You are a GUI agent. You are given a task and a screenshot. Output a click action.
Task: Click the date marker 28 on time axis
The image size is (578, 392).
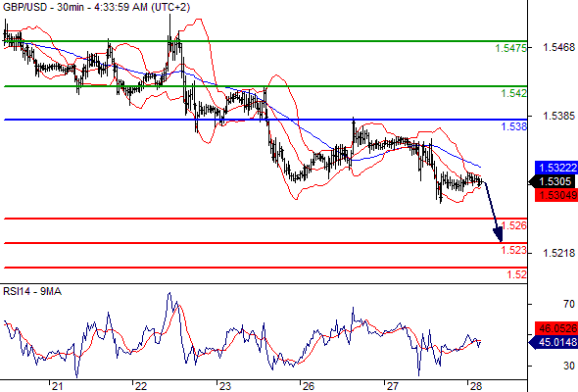point(476,386)
